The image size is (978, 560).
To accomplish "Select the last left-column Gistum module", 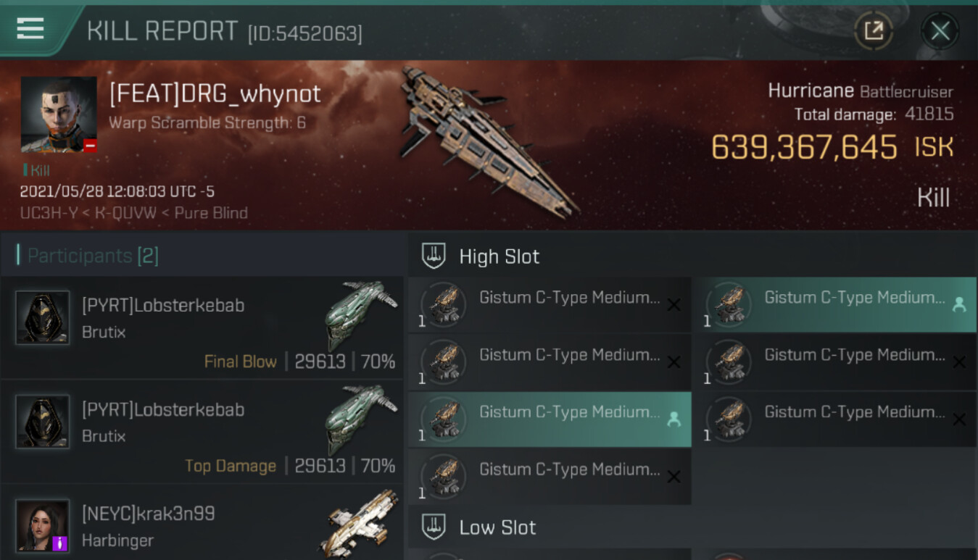I will (x=550, y=477).
